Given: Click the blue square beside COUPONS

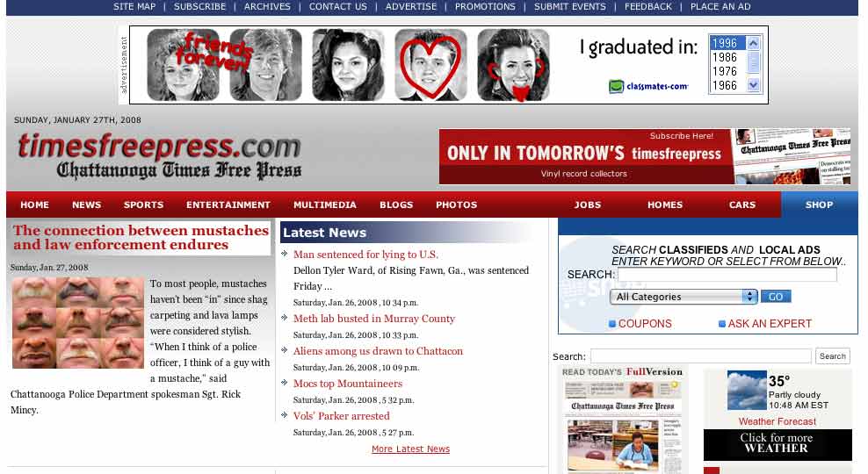Looking at the screenshot, I should (x=612, y=324).
